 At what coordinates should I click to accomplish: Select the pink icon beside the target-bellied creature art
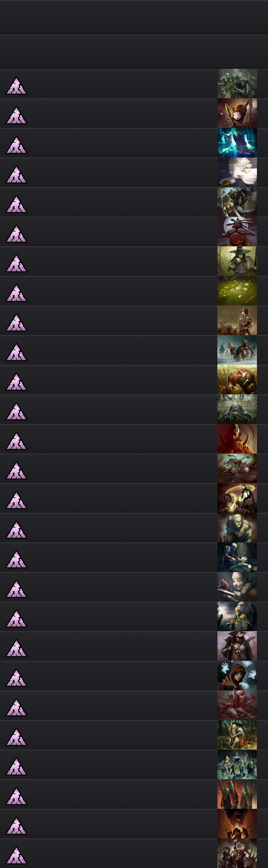(17, 234)
